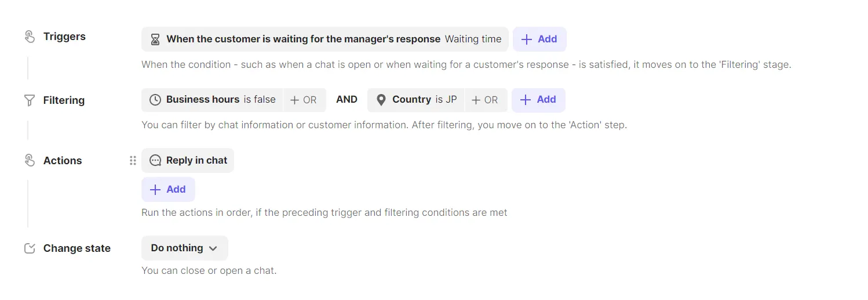The height and width of the screenshot is (300, 868).
Task: Click the funnel icon next to Filtering
Action: [x=30, y=100]
